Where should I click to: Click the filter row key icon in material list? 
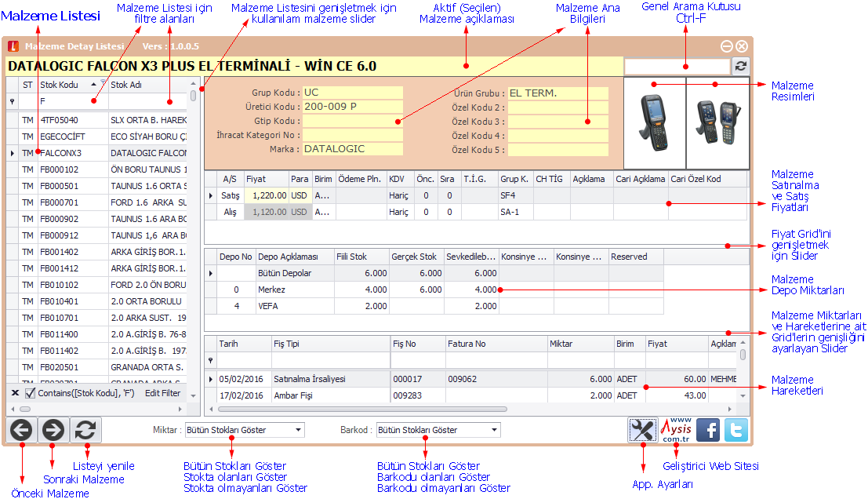[x=13, y=101]
